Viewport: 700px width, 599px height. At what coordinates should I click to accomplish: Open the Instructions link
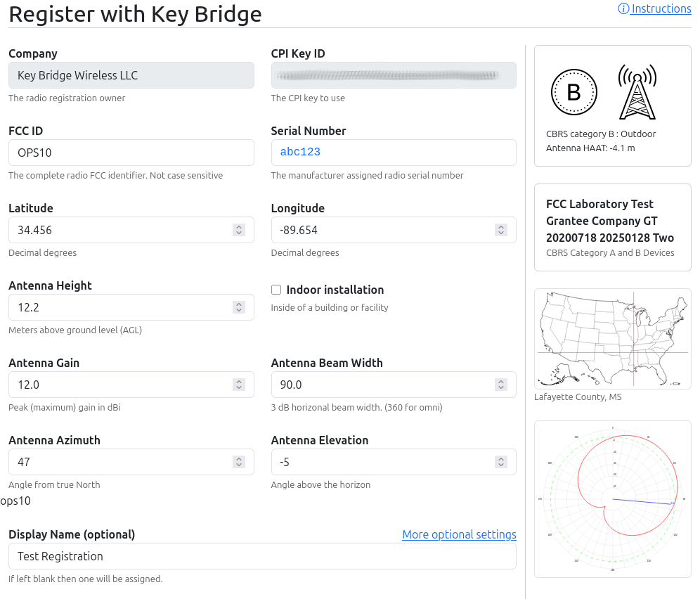coord(661,9)
